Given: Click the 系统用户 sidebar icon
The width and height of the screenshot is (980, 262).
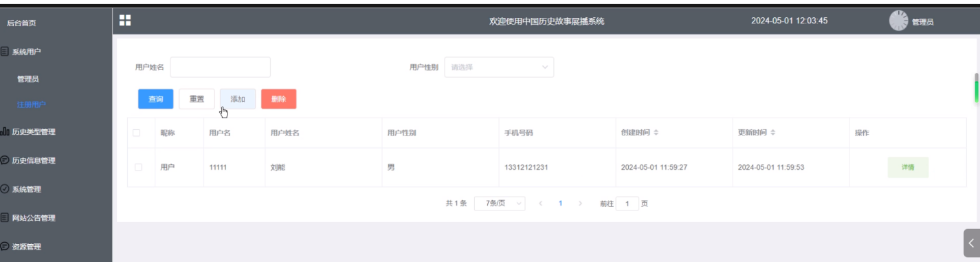Looking at the screenshot, I should (5, 51).
